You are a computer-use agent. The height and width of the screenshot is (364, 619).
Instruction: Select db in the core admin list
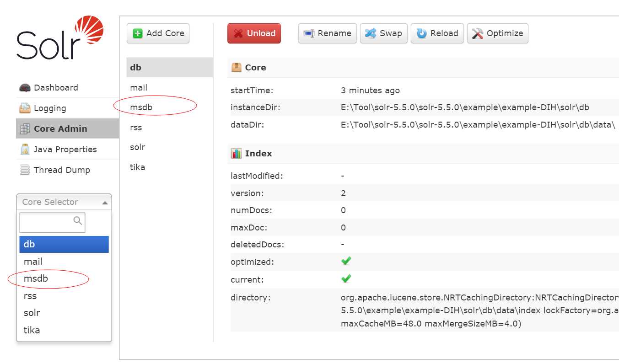170,67
